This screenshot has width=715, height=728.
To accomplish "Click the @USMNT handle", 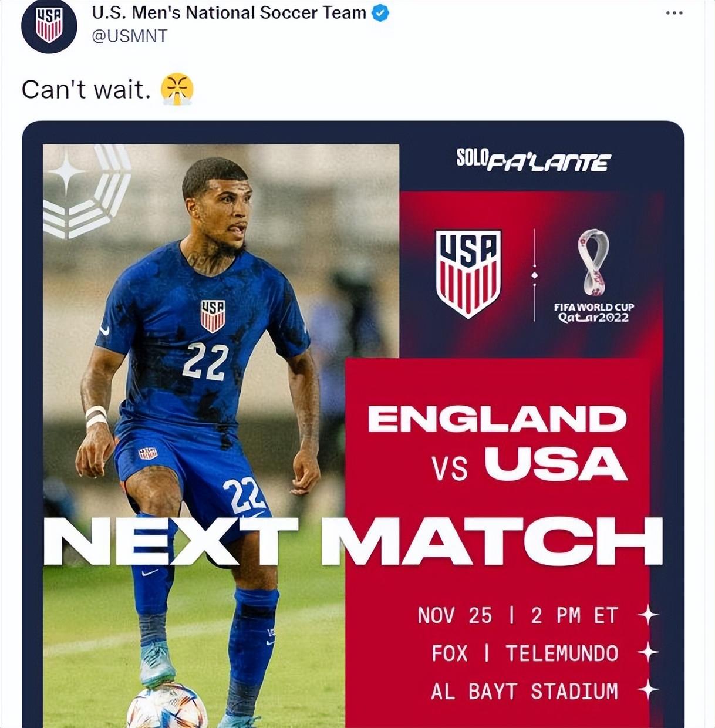I will [x=129, y=36].
